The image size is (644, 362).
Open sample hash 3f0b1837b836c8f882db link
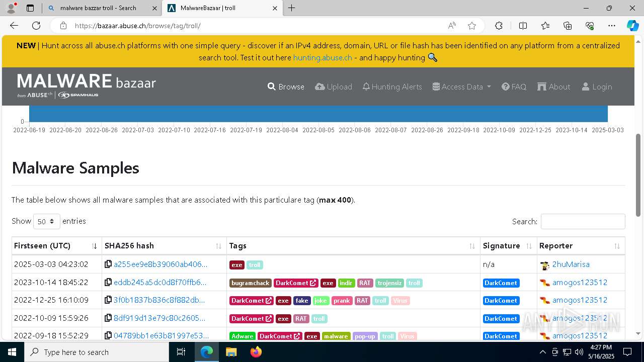[159, 300]
